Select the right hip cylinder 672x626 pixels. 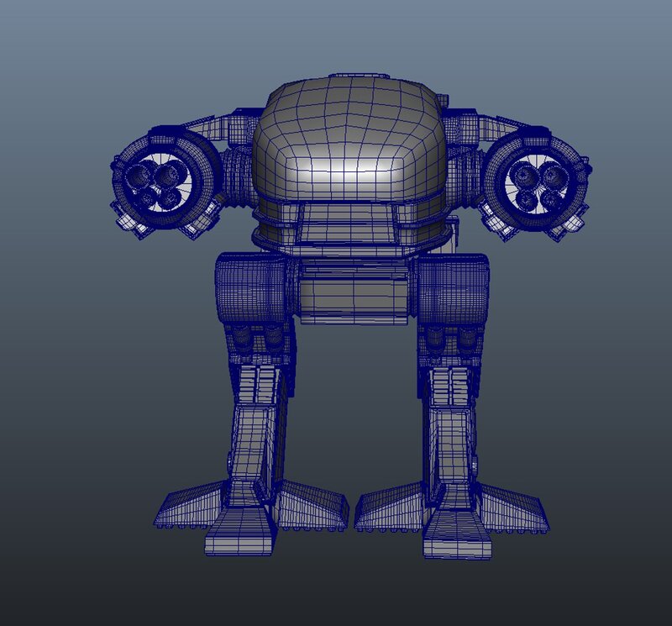coord(454,291)
